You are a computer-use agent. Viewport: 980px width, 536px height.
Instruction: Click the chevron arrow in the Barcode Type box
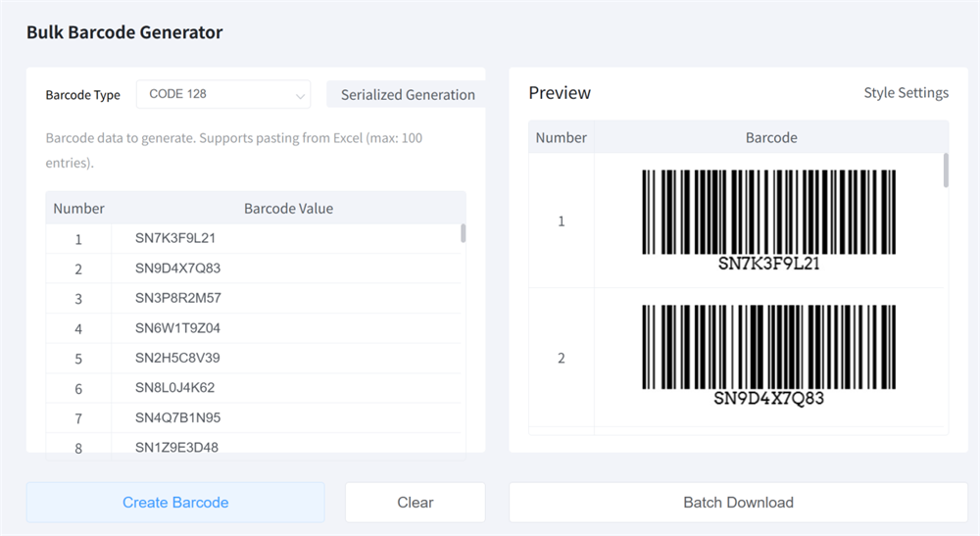tap(300, 96)
